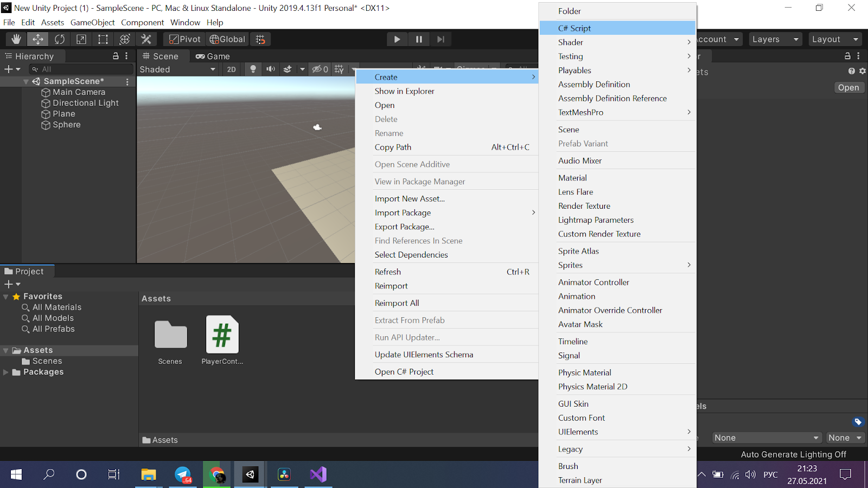Click Hierarchy search field
The height and width of the screenshot is (488, 868).
81,69
